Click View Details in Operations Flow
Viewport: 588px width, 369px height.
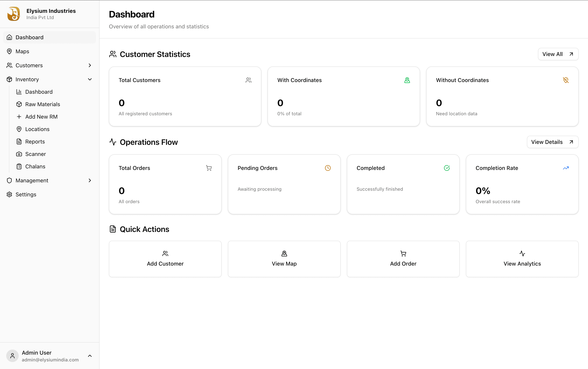(552, 142)
